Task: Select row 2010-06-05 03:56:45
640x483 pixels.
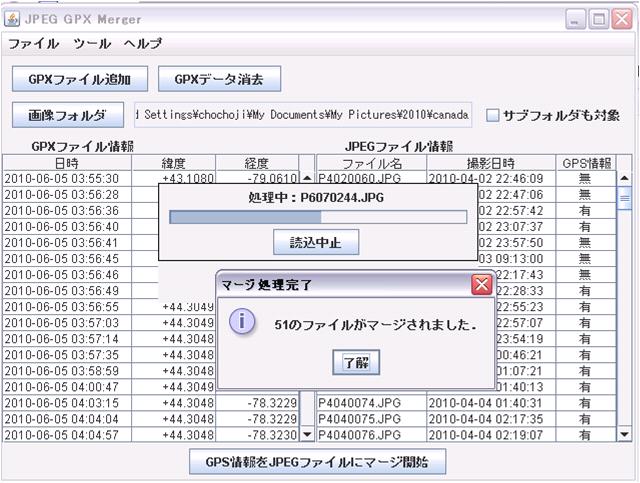Action: 67,258
